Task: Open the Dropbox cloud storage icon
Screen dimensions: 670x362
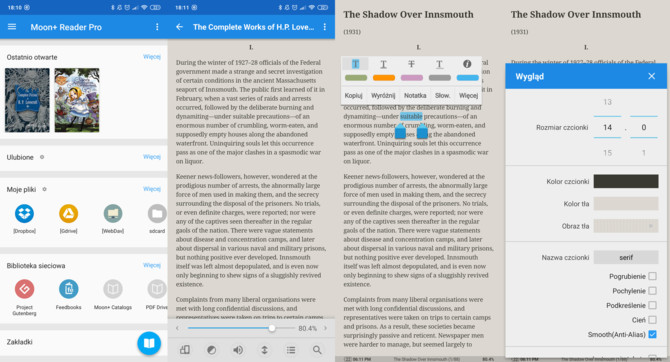Action: [x=24, y=213]
